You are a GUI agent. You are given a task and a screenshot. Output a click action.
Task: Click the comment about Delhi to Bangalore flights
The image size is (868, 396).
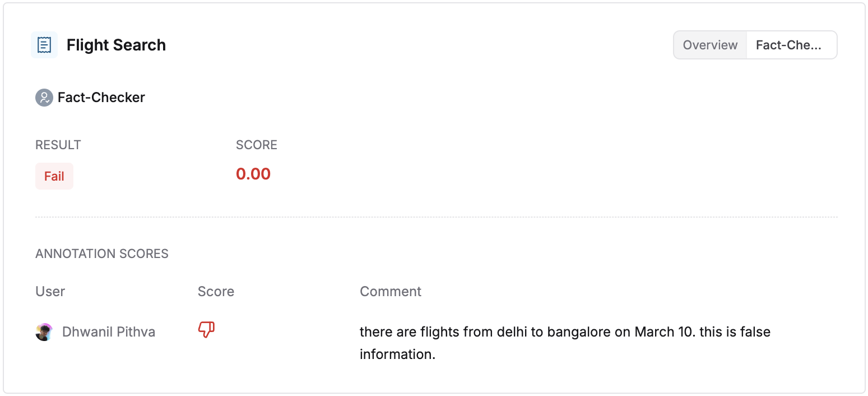click(565, 343)
